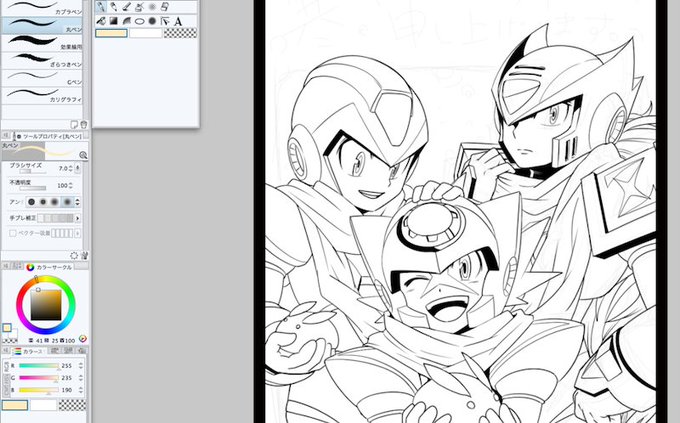This screenshot has width=680, height=423.
Task: Open the third color slider panel tab
Action: coord(68,351)
